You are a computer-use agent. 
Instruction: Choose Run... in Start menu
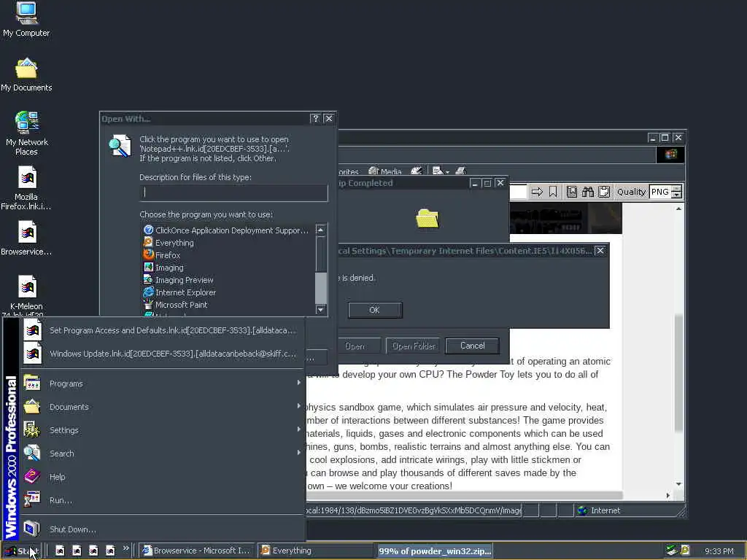point(162,500)
